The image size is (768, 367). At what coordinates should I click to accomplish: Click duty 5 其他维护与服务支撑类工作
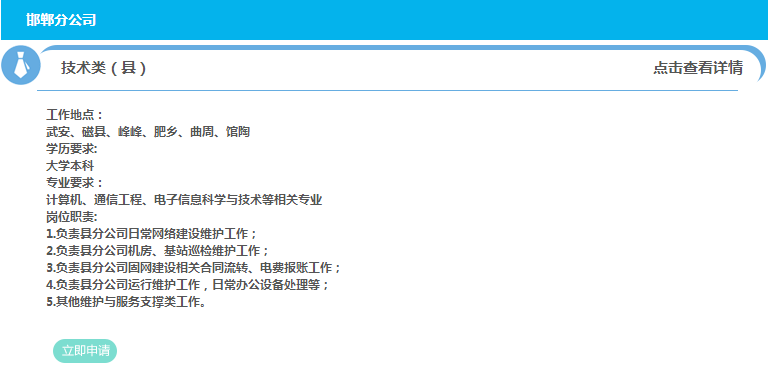click(126, 302)
